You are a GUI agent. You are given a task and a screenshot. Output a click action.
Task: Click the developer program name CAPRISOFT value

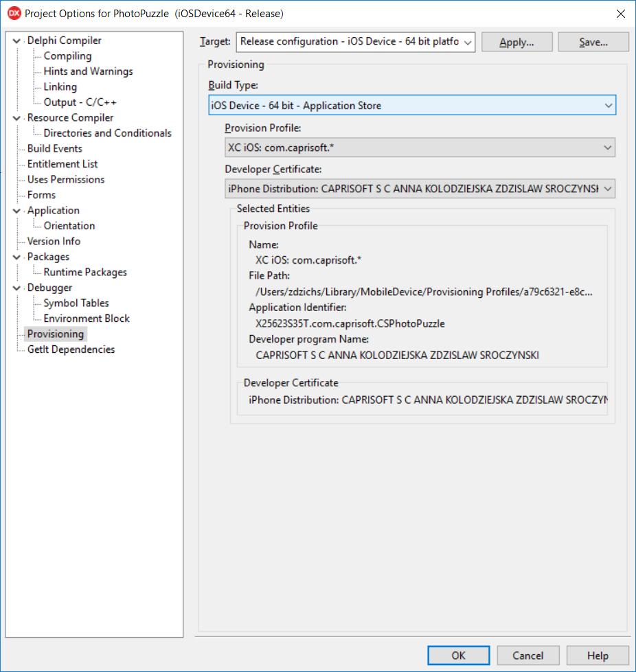[x=397, y=356]
